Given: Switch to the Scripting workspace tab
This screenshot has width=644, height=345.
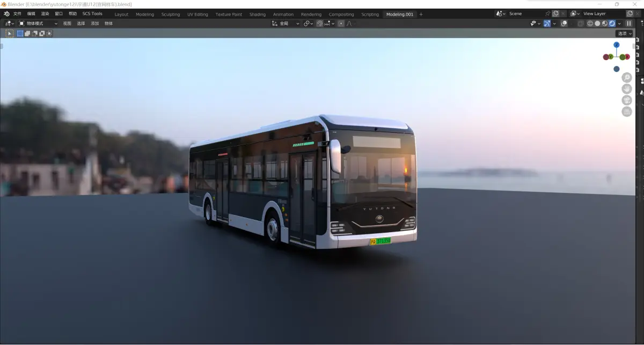Looking at the screenshot, I should pyautogui.click(x=370, y=15).
